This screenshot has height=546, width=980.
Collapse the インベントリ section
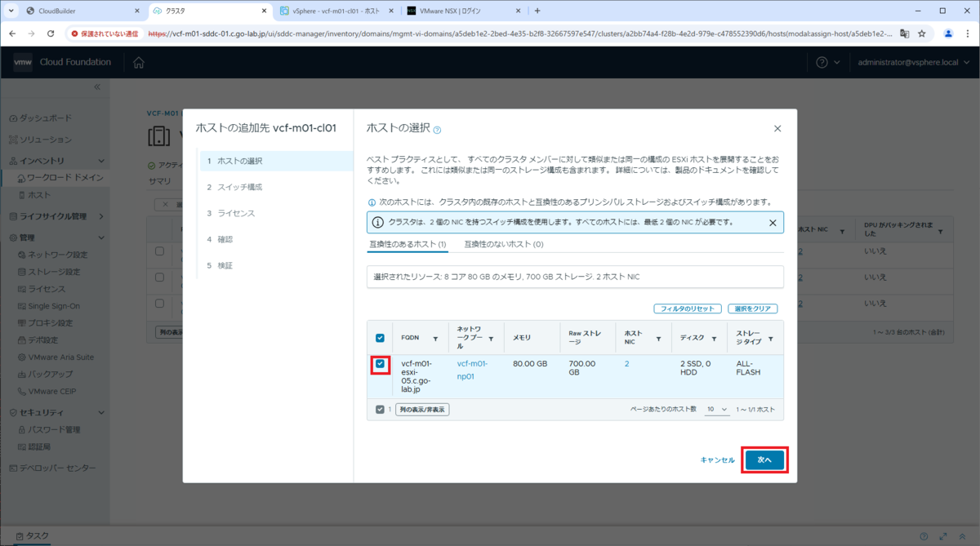101,161
